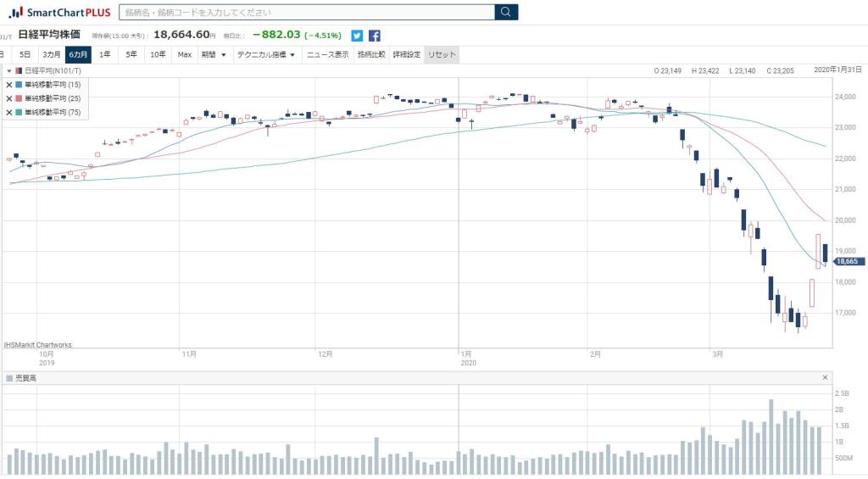868x479 pixels.
Task: Click the ニュース表示 button
Action: point(327,54)
